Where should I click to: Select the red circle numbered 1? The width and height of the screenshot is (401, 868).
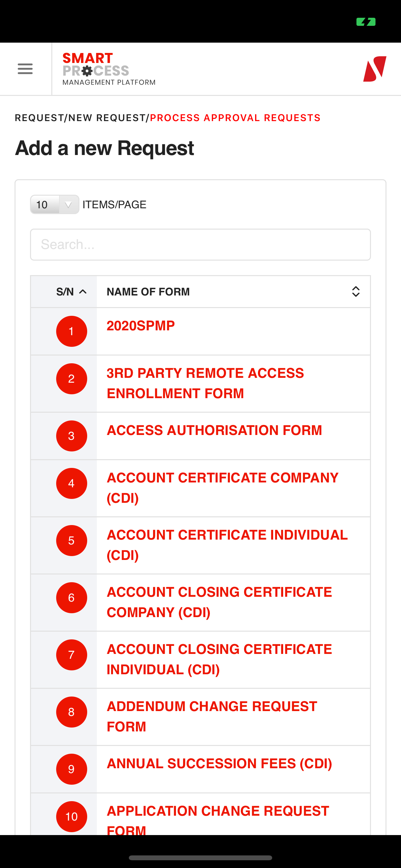[71, 331]
